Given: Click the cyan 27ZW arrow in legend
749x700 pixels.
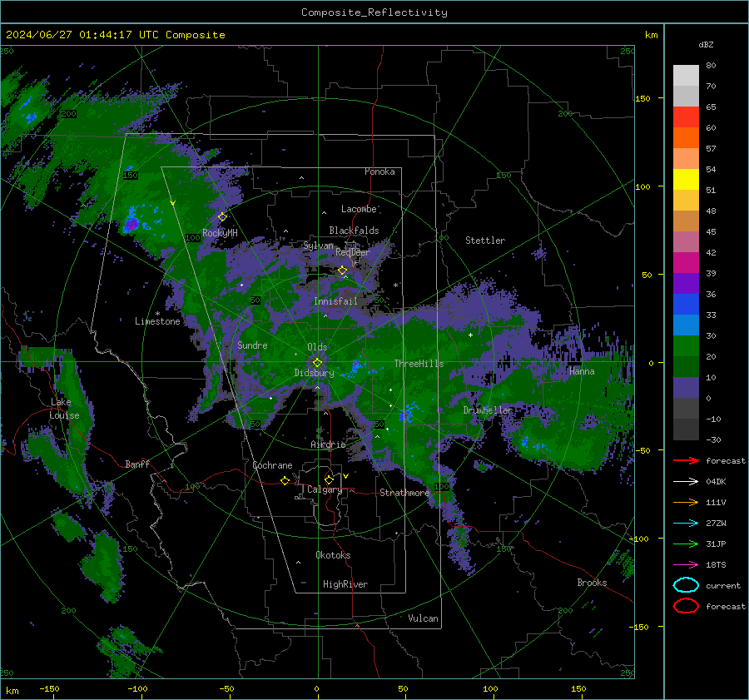Looking at the screenshot, I should pos(686,524).
